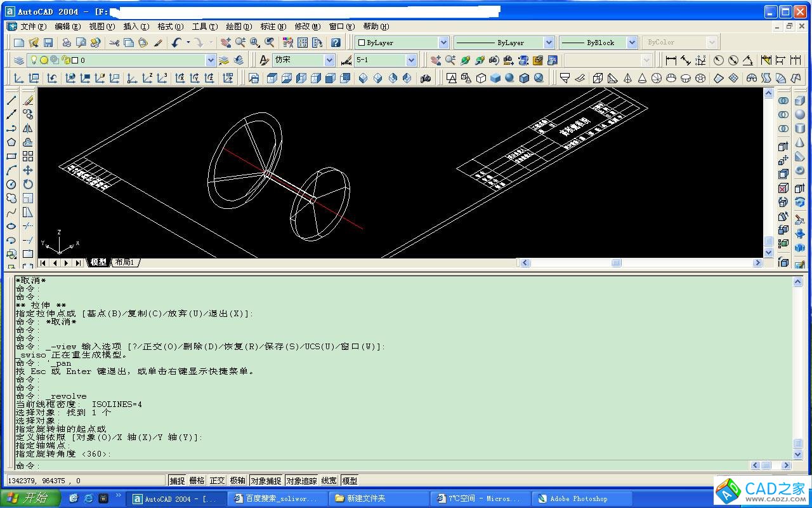This screenshot has height=508, width=812.
Task: Choose the Rotate modify tool
Action: (28, 184)
